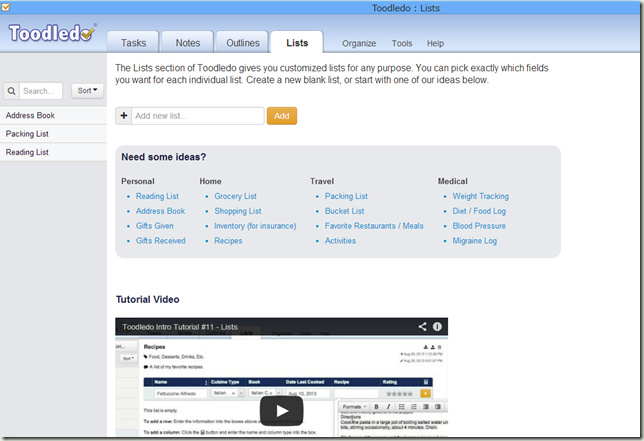Click the Reading List idea link

point(157,196)
